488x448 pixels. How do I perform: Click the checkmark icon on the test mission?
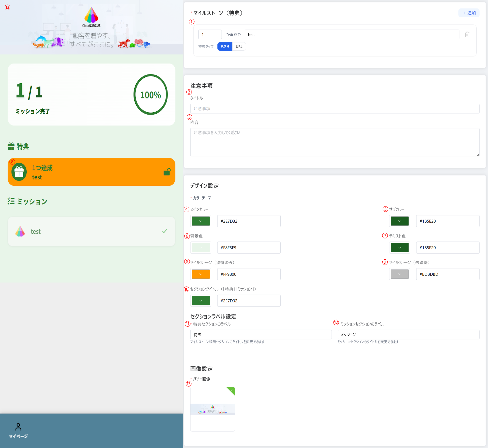165,231
